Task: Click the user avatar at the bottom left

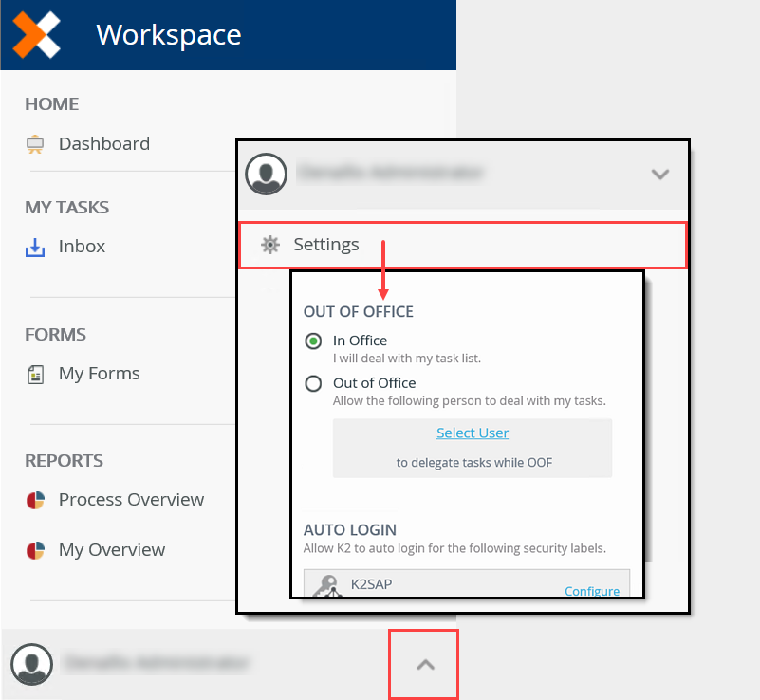Action: pos(31,664)
